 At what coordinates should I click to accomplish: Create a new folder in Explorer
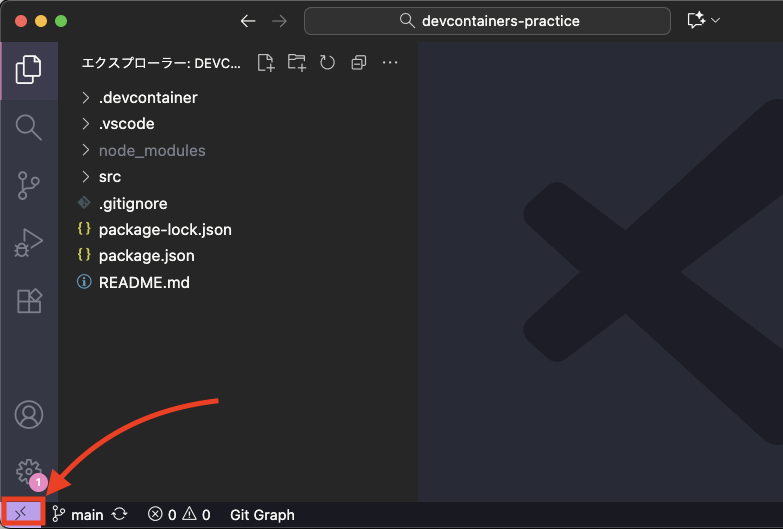click(296, 63)
